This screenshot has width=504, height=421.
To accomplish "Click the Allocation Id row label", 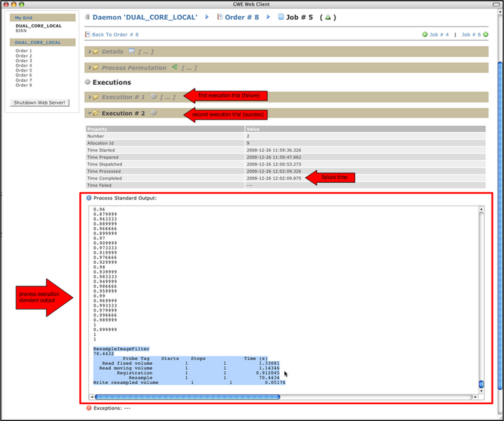I will (x=100, y=143).
